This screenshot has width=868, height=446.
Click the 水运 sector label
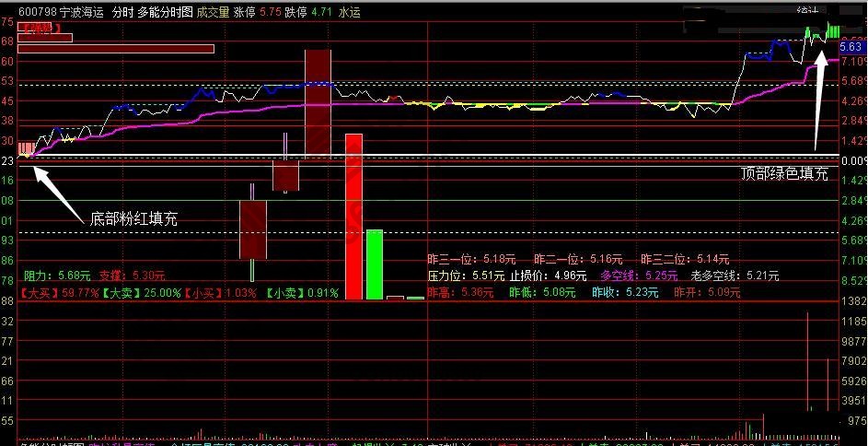pos(350,13)
